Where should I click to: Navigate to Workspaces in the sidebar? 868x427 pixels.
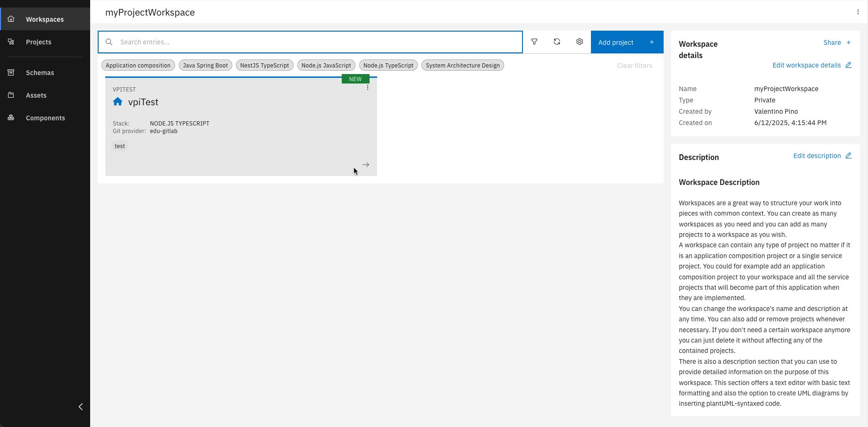pos(45,19)
